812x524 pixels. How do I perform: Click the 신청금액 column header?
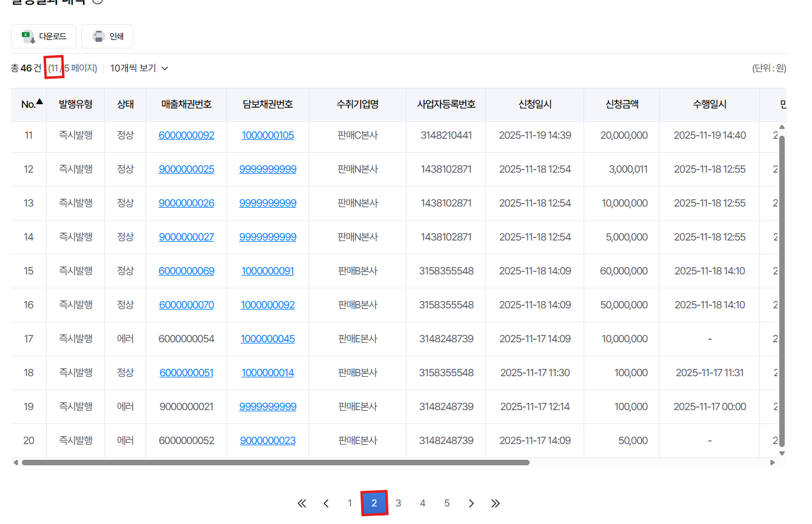(622, 105)
